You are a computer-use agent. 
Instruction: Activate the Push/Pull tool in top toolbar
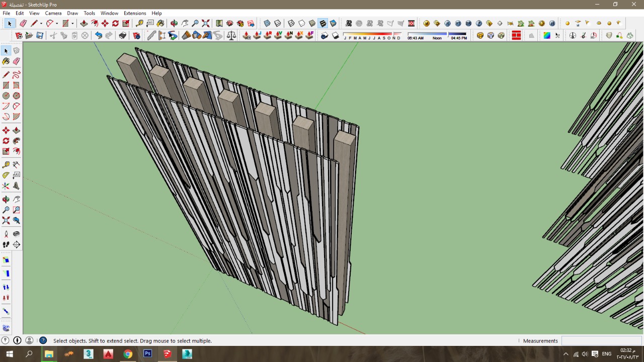click(x=84, y=24)
